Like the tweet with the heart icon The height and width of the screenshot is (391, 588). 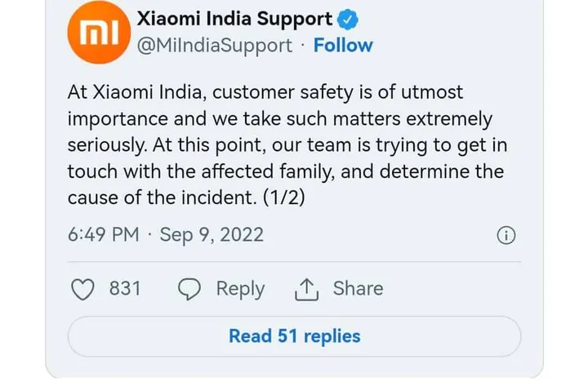(x=84, y=289)
